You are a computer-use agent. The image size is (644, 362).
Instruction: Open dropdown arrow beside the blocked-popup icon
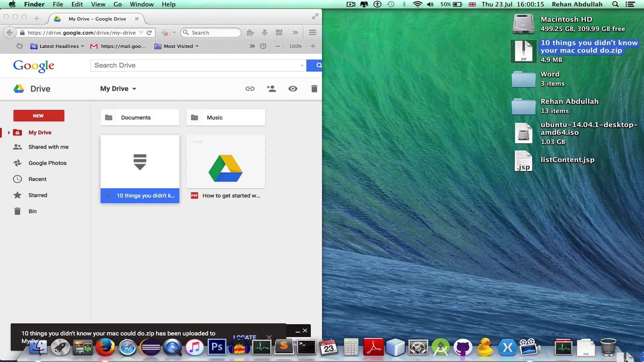tap(174, 33)
